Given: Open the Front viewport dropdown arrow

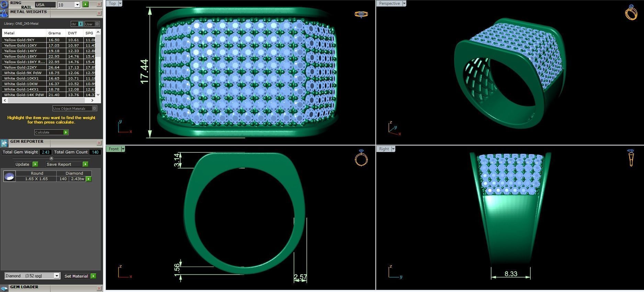Looking at the screenshot, I should [x=123, y=149].
